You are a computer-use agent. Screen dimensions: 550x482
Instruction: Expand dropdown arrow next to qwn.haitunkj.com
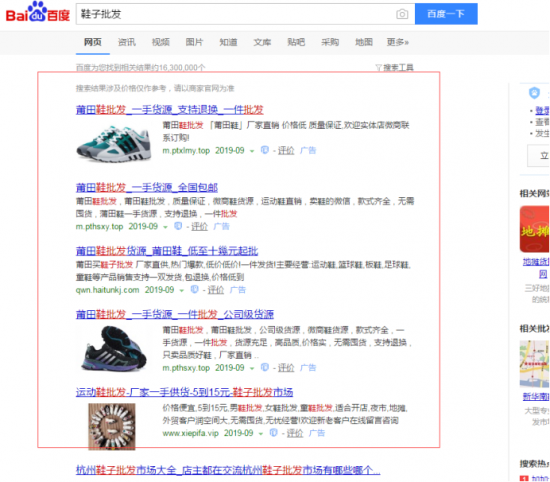(x=182, y=291)
